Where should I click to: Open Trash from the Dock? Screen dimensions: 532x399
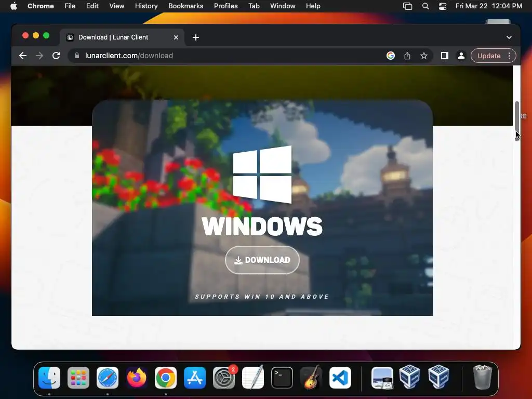[482, 377]
